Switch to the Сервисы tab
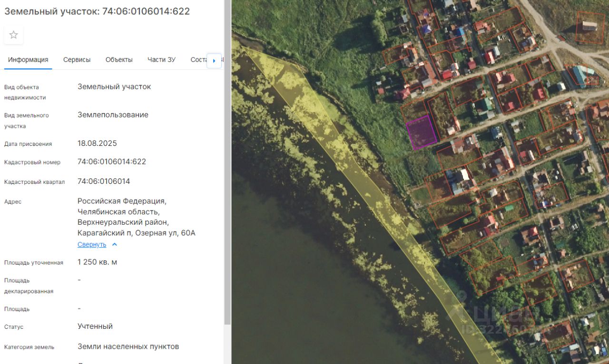 (x=77, y=60)
